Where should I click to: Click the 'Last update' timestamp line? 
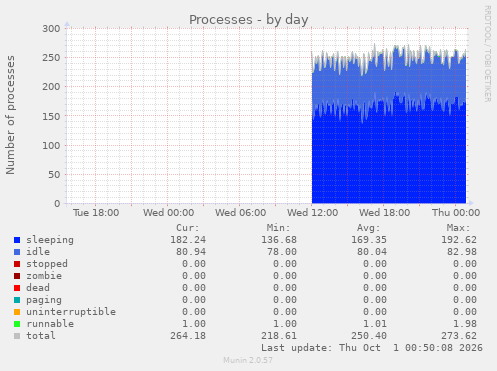[372, 348]
